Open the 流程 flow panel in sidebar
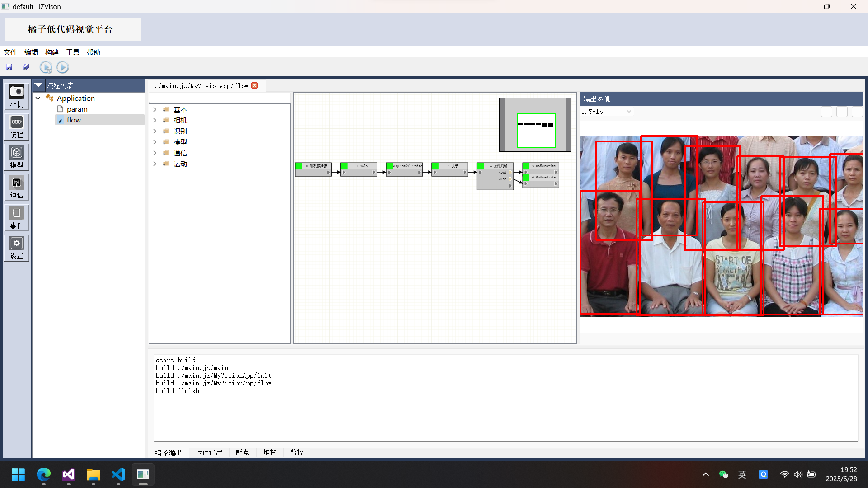Screen dimensions: 868x488 point(17,127)
